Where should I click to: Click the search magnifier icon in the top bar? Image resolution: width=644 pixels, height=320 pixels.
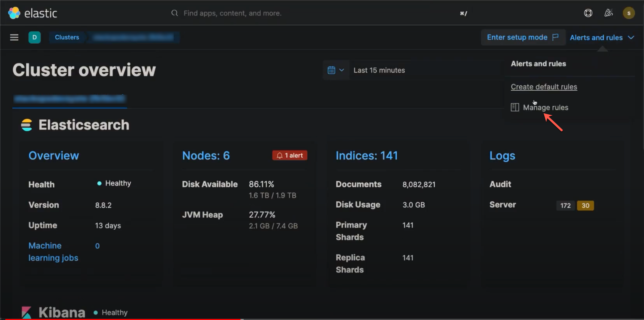[175, 13]
